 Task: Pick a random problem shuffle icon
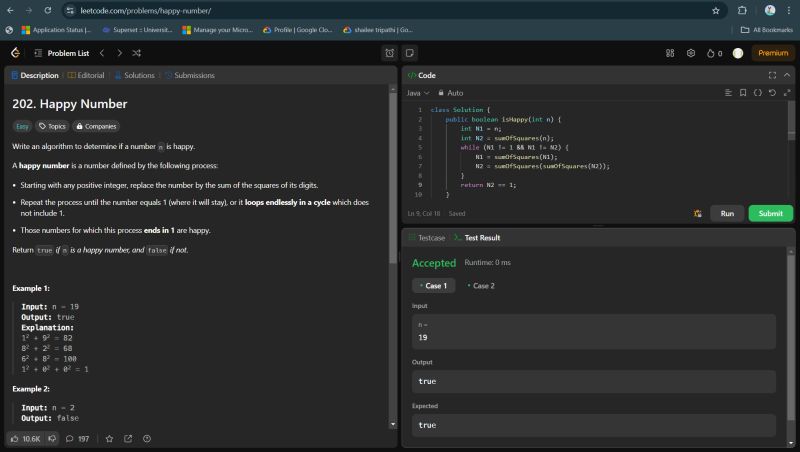point(136,53)
